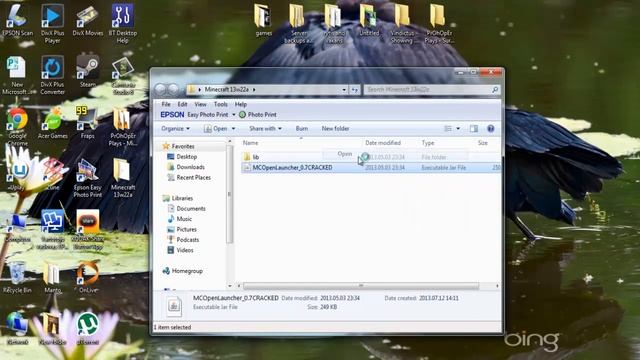Expand Easy Photo Print dropdown arrow
This screenshot has height=360, width=640.
tap(234, 115)
